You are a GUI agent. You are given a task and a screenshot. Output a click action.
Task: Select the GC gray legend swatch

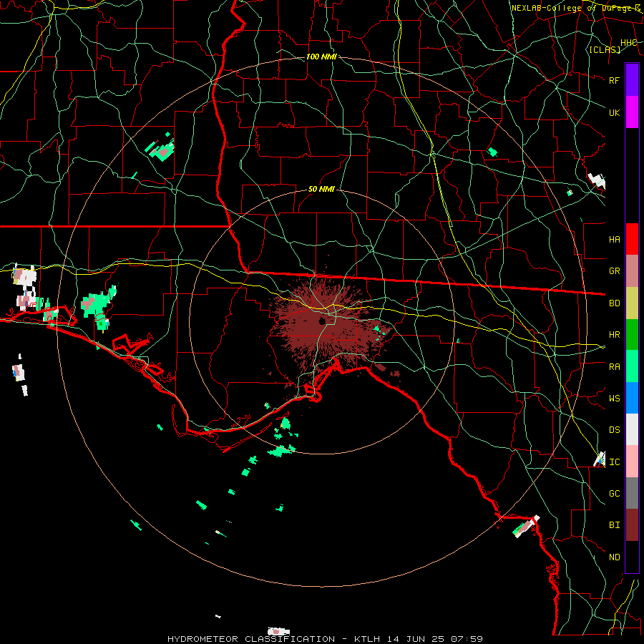pyautogui.click(x=632, y=493)
